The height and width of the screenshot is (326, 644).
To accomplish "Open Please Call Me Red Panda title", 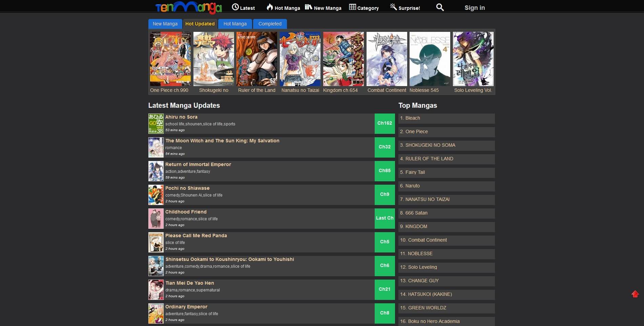I will pyautogui.click(x=196, y=236).
